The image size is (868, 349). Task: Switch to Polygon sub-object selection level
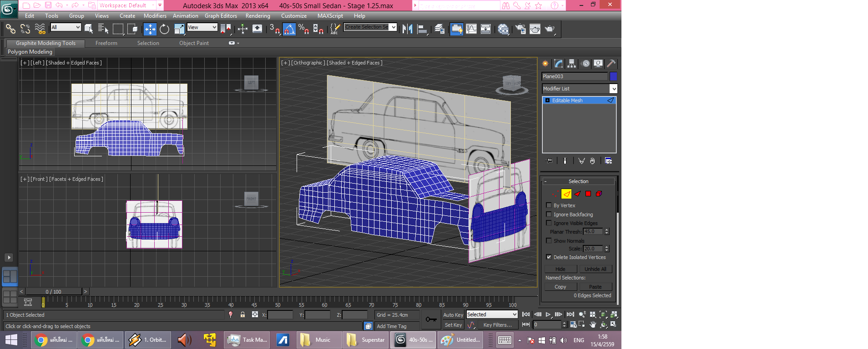(588, 194)
